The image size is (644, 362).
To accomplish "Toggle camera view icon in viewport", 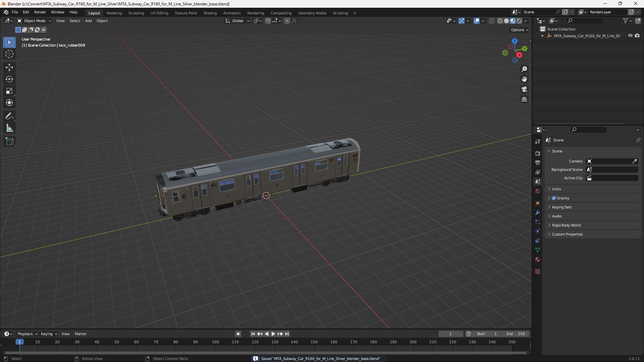I will [524, 89].
